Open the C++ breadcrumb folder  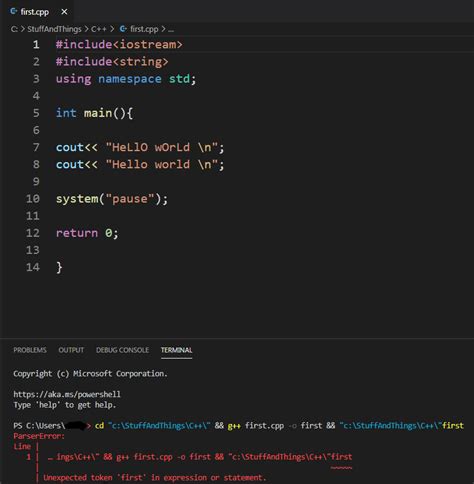[x=99, y=29]
